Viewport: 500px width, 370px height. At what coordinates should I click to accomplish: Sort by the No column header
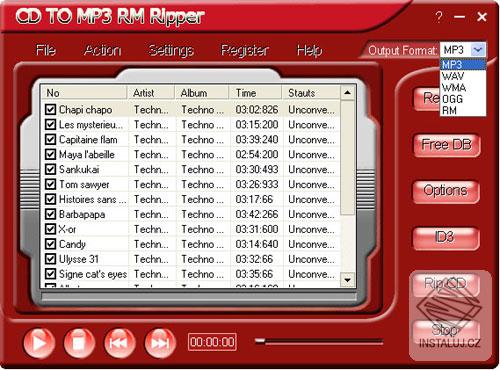click(x=84, y=93)
